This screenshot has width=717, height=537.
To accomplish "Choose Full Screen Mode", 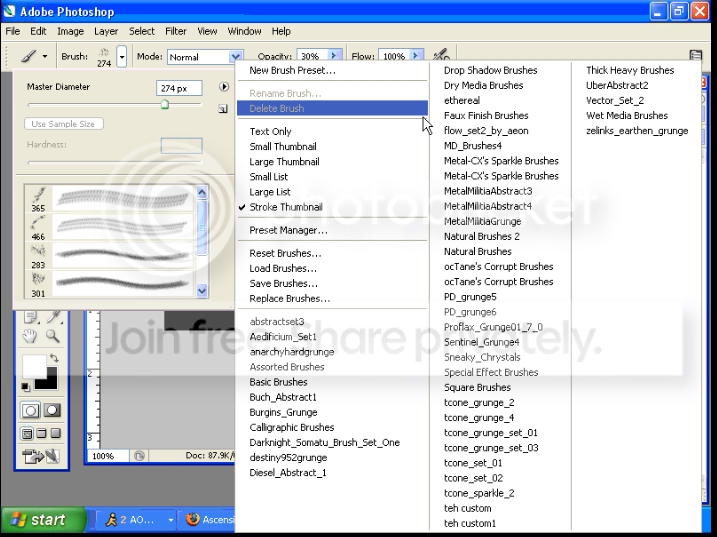I will tap(56, 433).
